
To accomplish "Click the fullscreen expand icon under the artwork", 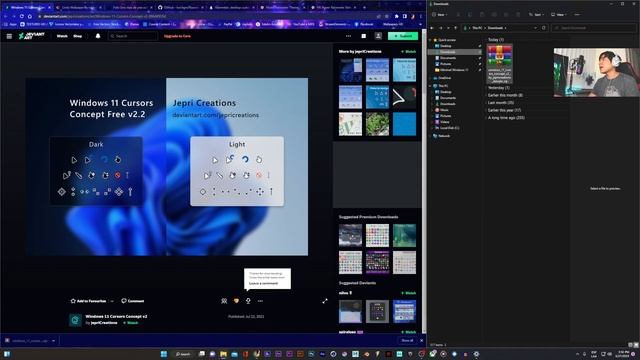I will pos(325,301).
